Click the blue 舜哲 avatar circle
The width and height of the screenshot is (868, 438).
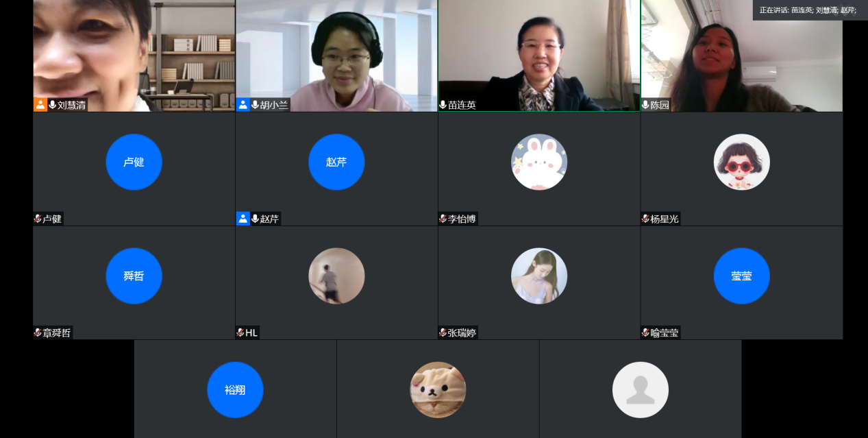[134, 276]
